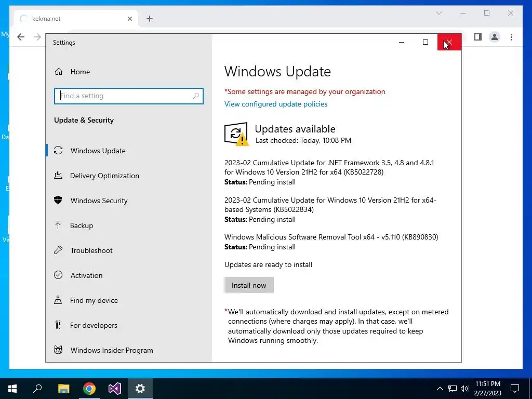532x399 pixels.
Task: Show hidden tray icons
Action: [440, 389]
